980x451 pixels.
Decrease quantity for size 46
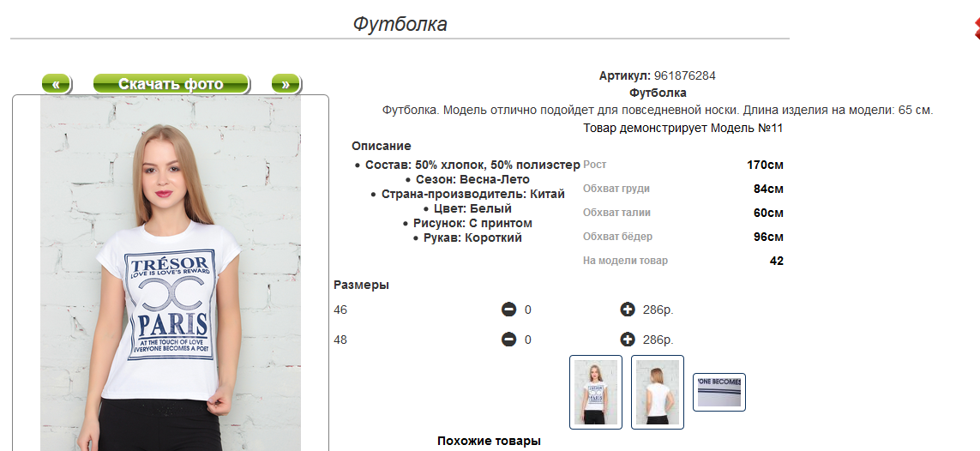tap(508, 310)
